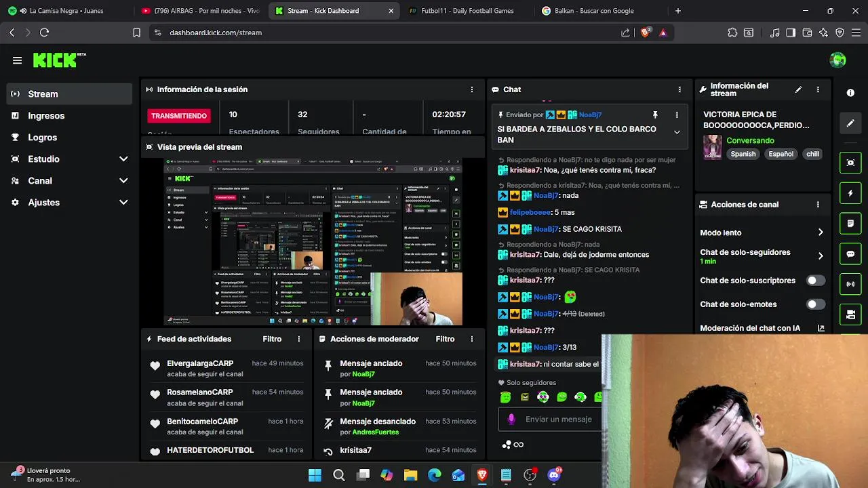
Task: Expand the pinned message chevron
Action: coord(677,132)
